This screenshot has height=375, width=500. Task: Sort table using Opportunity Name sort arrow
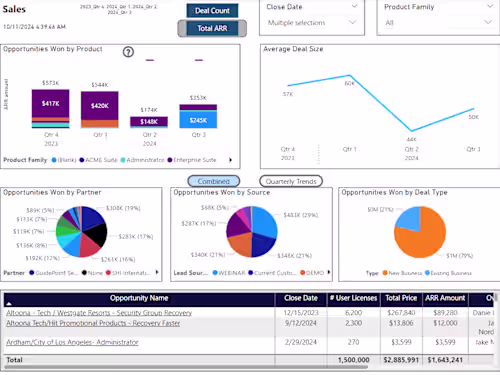(x=9, y=304)
